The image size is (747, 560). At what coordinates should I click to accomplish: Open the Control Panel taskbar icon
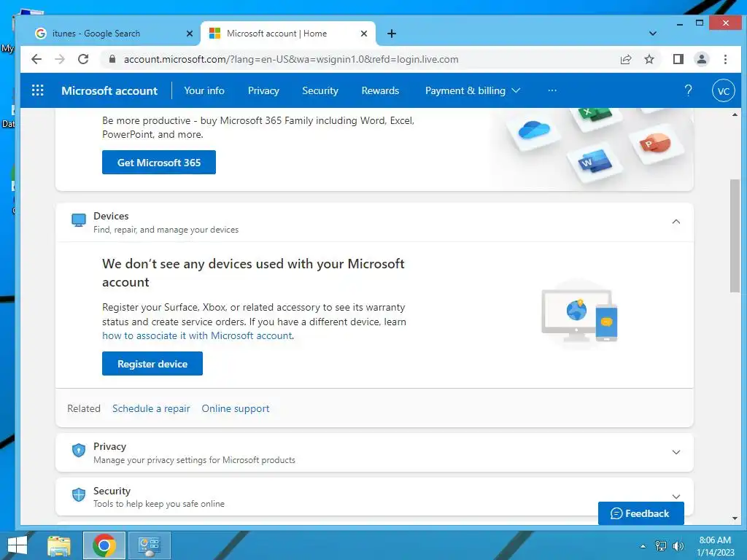click(149, 545)
